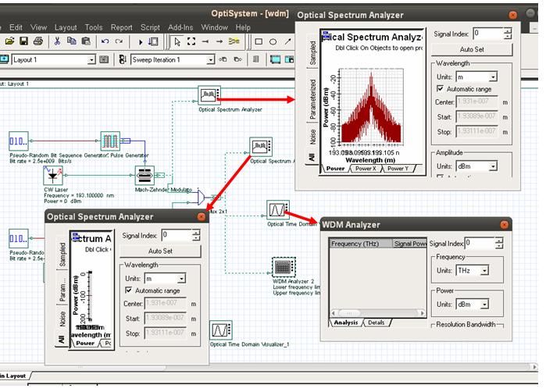Increment Signal Index stepper in WDM Analyzer
The width and height of the screenshot is (546, 392).
[498, 240]
